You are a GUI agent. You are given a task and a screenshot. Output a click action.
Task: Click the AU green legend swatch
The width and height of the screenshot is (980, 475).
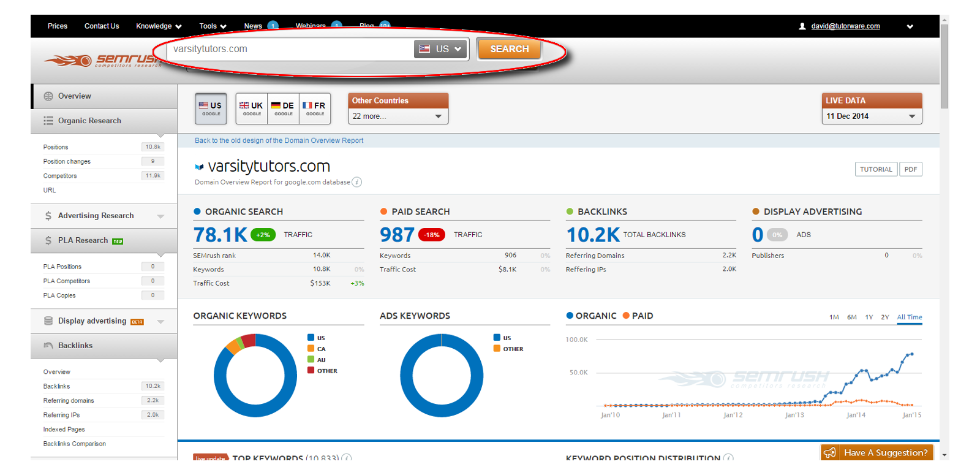[311, 360]
